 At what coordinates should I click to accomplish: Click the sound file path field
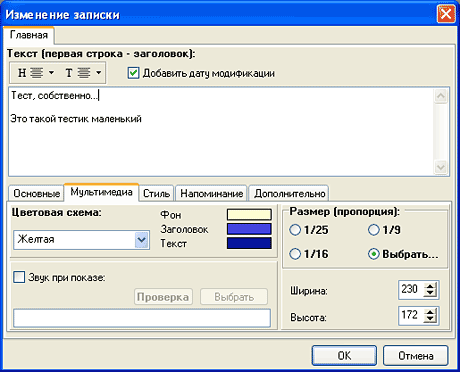[x=142, y=318]
